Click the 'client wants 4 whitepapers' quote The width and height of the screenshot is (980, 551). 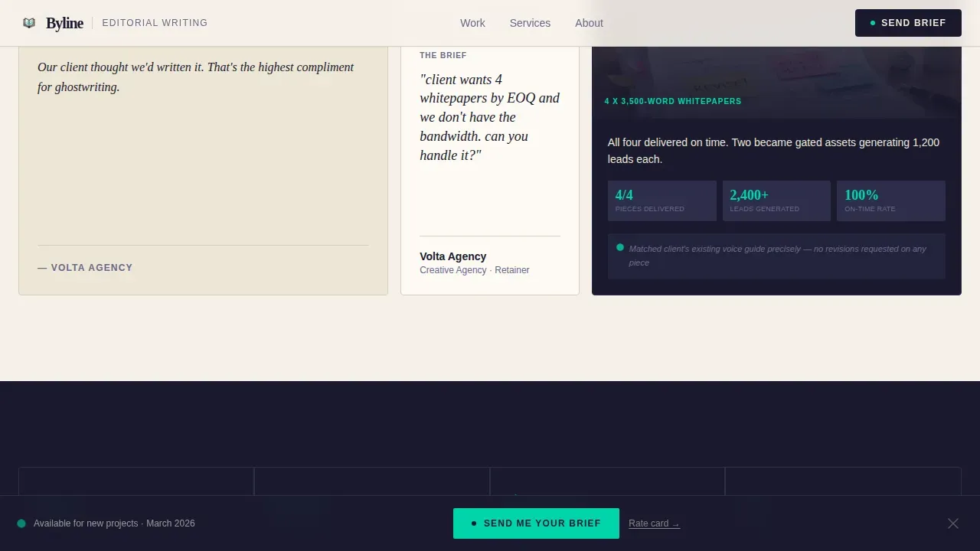point(490,117)
